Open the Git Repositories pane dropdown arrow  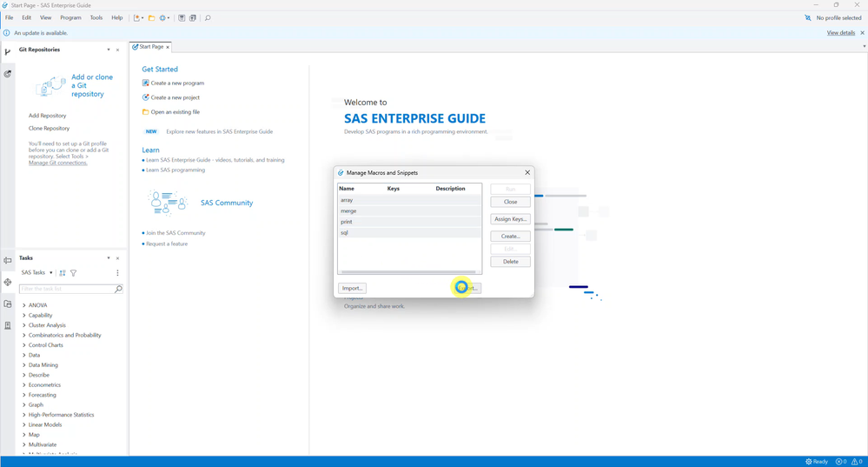tap(109, 50)
